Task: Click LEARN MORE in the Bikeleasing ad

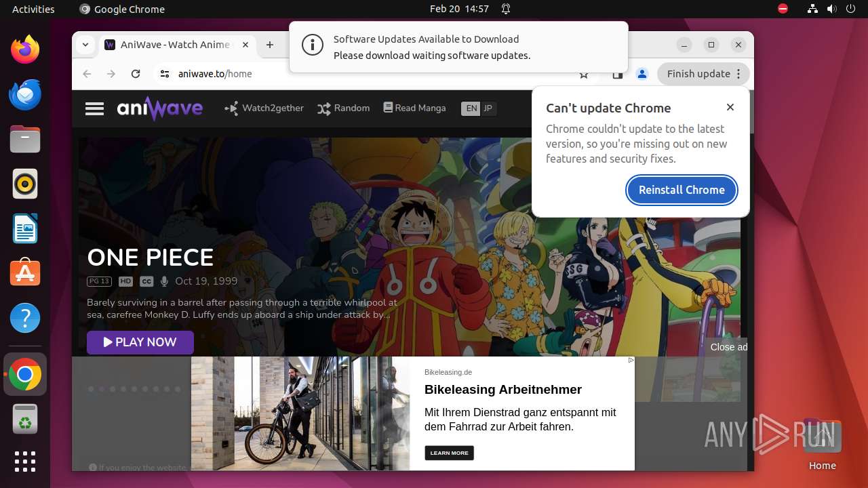Action: coord(449,453)
